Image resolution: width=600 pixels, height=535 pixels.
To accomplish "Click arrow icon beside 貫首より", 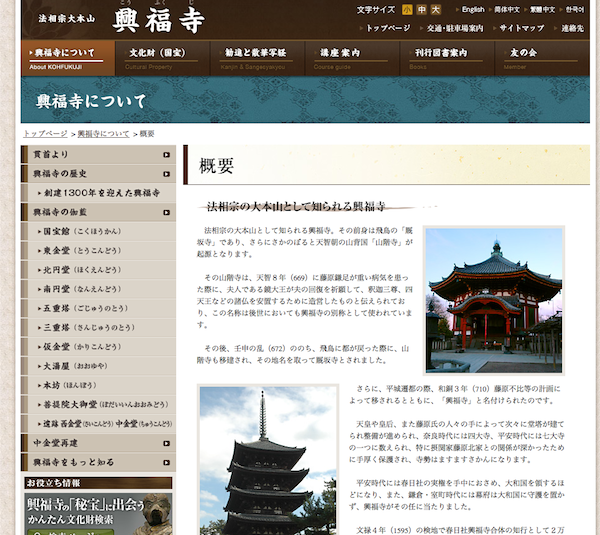I will tap(167, 155).
